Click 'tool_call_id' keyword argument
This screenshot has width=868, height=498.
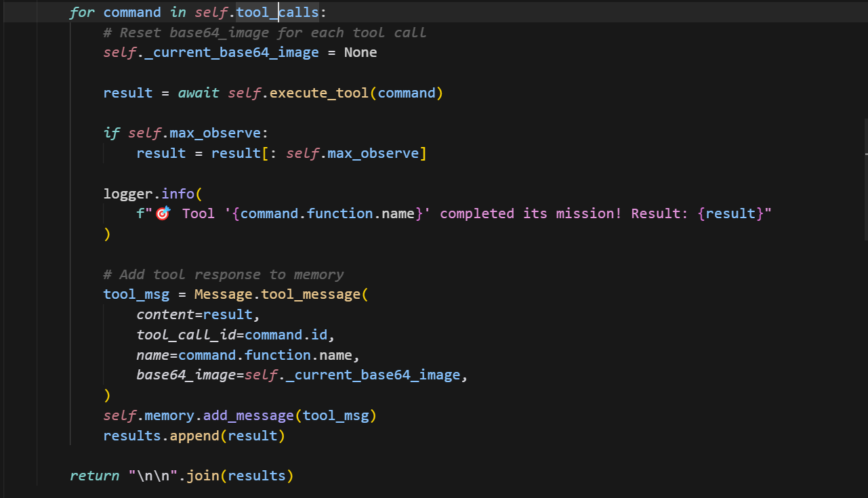pos(186,335)
